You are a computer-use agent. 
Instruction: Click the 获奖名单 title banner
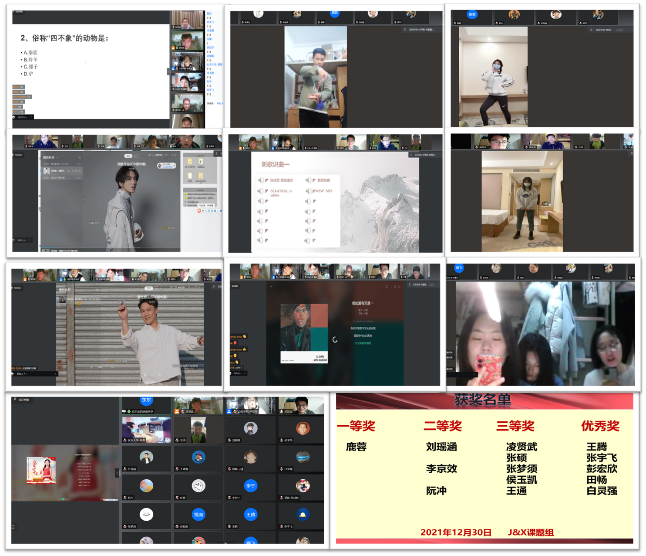(x=484, y=401)
